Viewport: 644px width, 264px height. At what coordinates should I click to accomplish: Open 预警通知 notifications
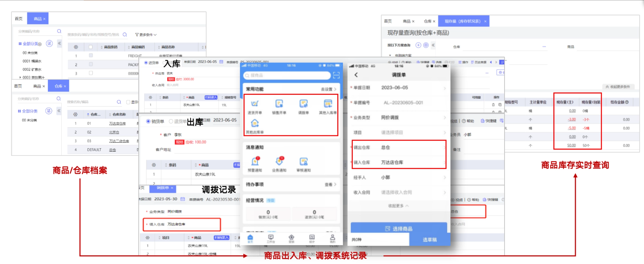pos(255,164)
